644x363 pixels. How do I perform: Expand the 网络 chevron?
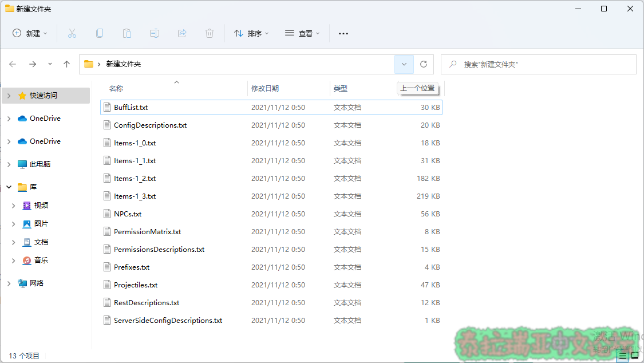(9, 283)
